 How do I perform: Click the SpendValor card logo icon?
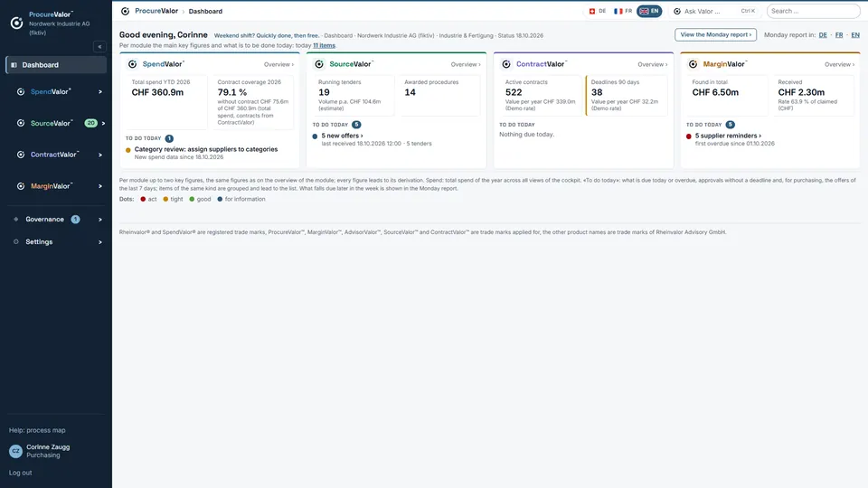[132, 64]
